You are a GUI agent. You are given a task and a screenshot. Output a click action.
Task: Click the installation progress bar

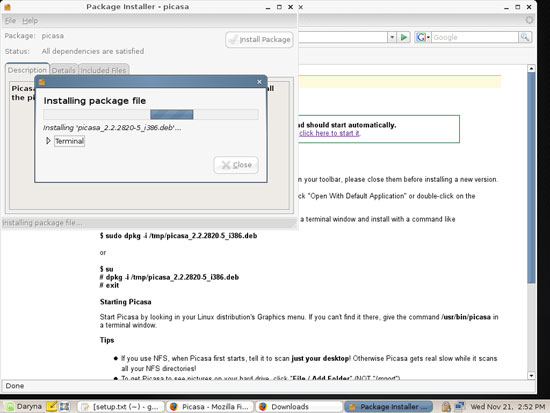[x=151, y=114]
